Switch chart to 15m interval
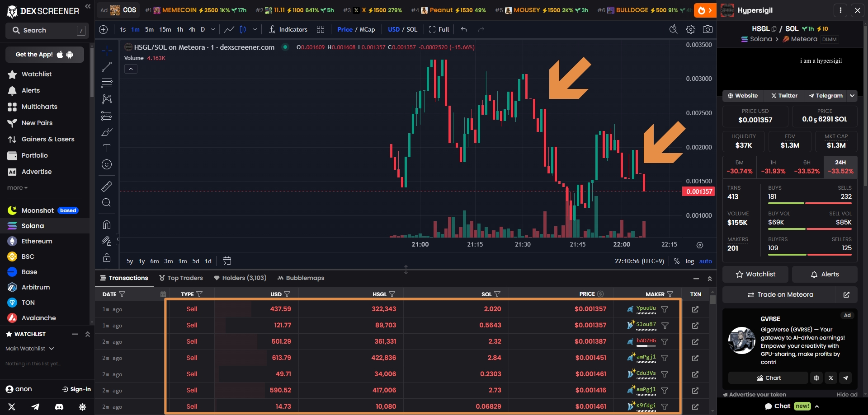868x415 pixels. 165,29
